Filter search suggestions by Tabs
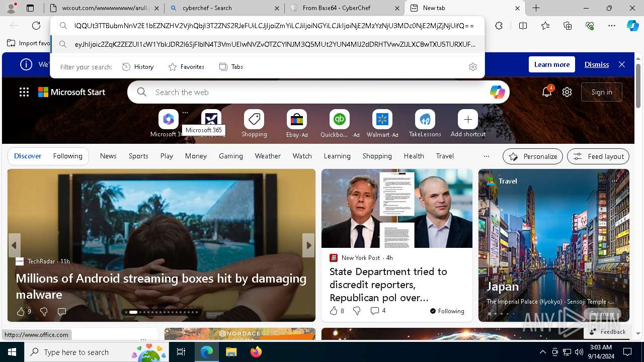 click(x=231, y=67)
